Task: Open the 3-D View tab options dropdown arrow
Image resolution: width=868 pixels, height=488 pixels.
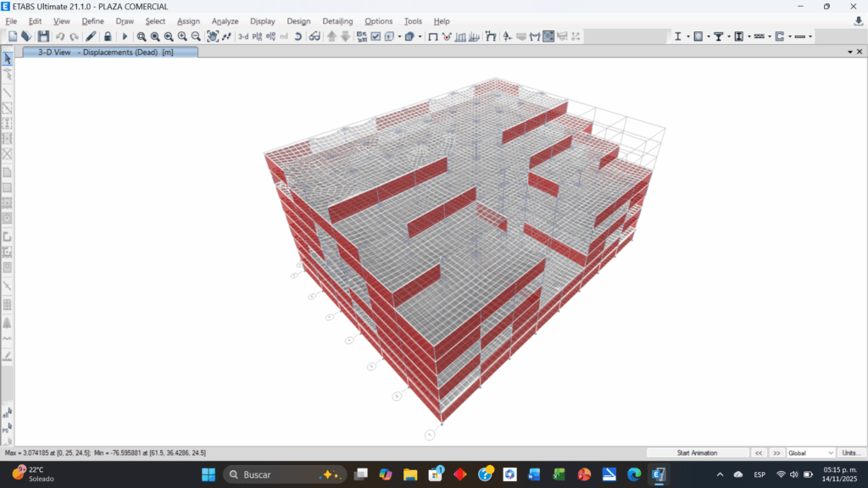Action: pos(849,52)
